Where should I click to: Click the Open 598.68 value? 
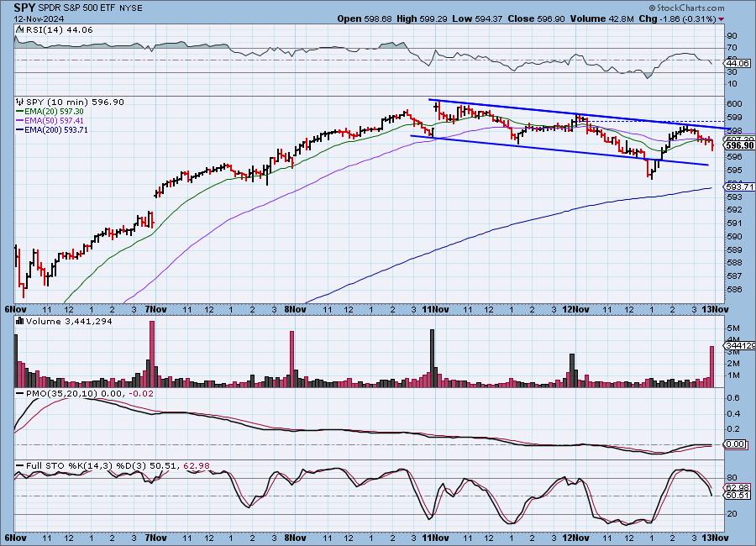[x=365, y=18]
